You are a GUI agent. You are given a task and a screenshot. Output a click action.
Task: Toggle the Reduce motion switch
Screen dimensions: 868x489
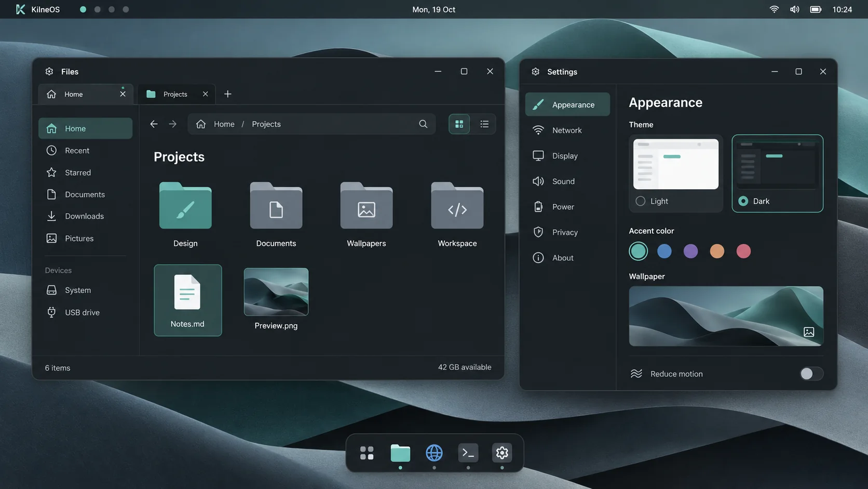811,374
